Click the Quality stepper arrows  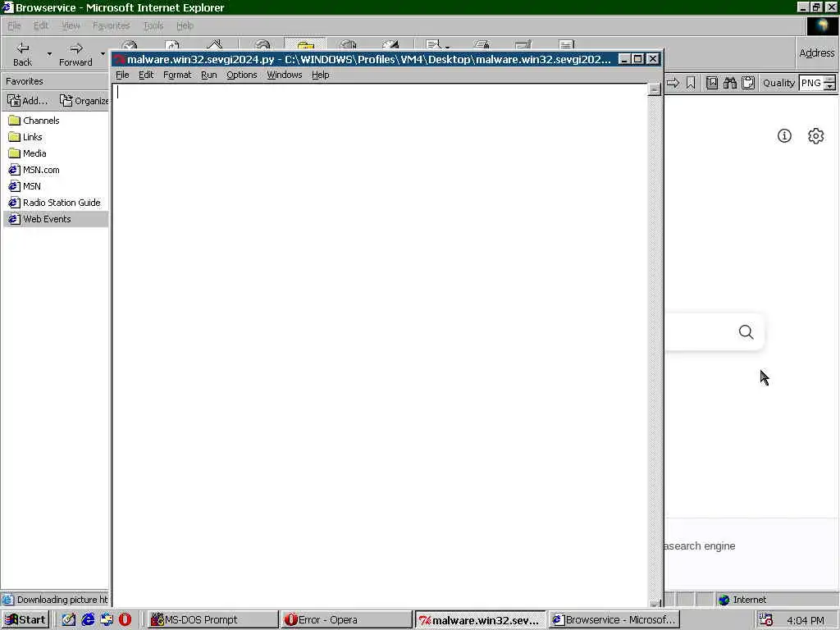[x=830, y=83]
